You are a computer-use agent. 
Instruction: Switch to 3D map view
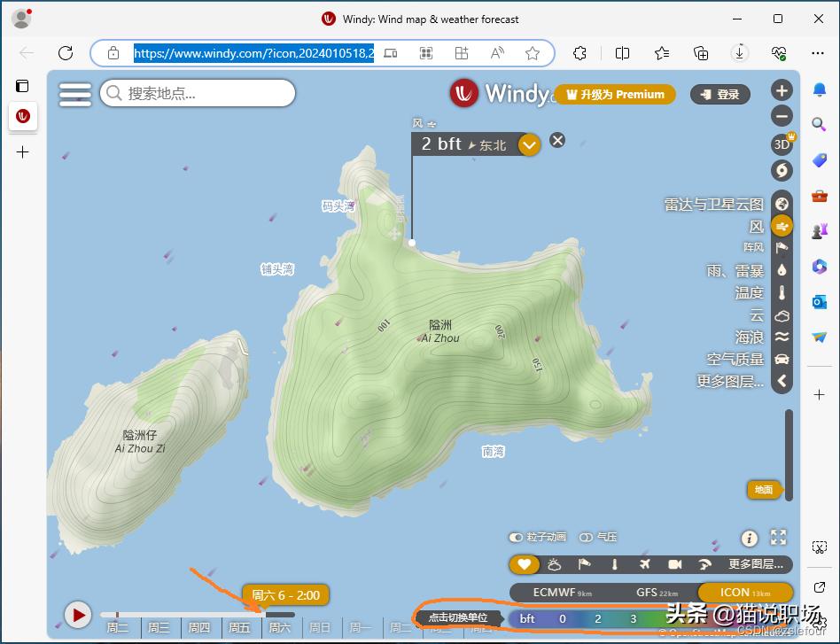[x=782, y=144]
